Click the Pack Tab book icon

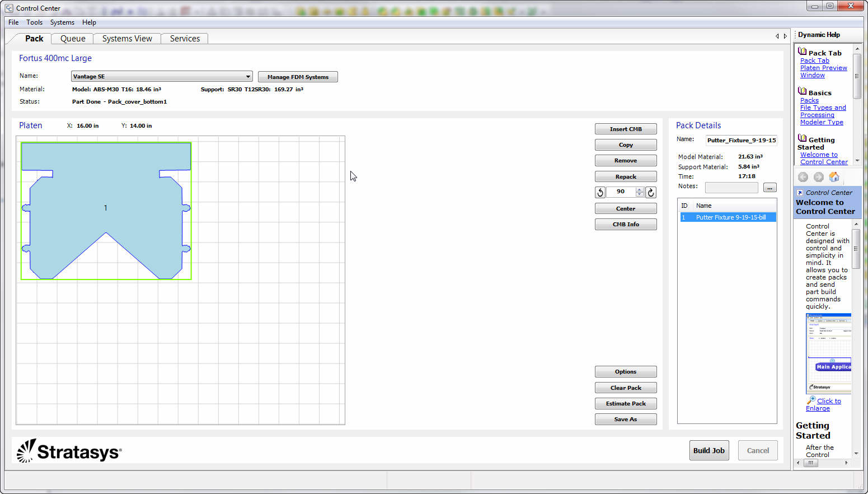[802, 52]
